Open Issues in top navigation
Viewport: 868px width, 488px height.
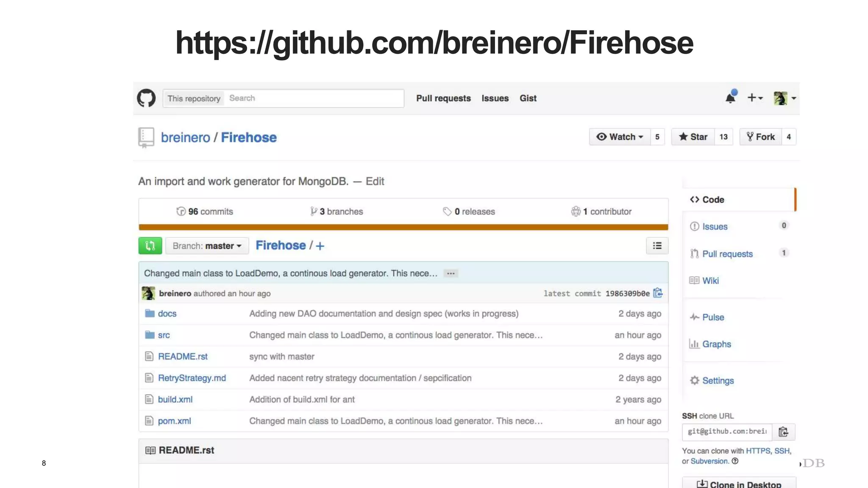click(x=495, y=98)
